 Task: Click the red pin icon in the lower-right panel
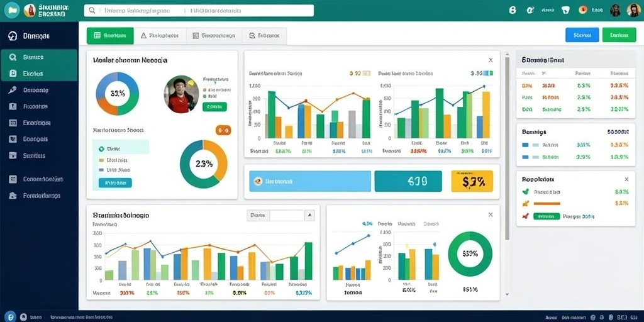[525, 216]
